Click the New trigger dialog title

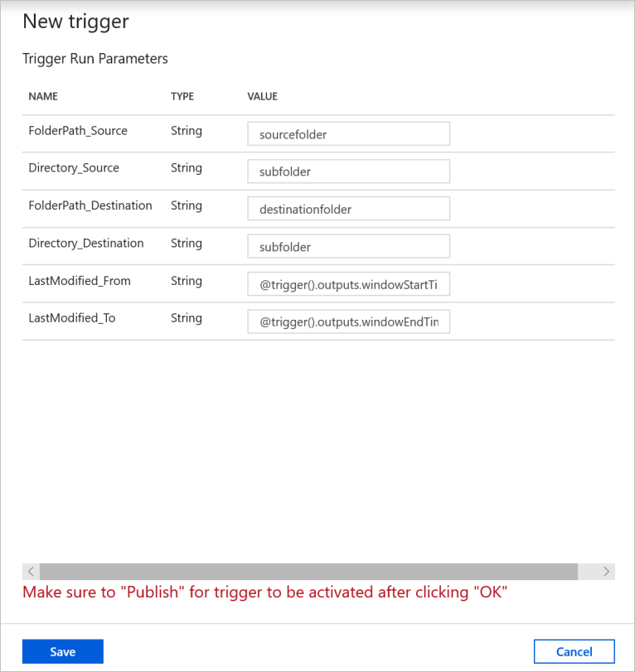point(75,22)
